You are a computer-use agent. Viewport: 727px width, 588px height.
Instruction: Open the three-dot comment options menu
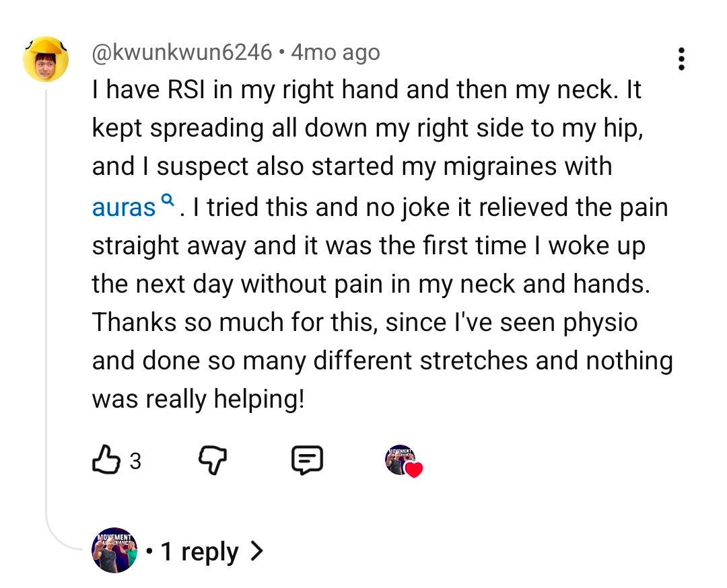pos(681,59)
